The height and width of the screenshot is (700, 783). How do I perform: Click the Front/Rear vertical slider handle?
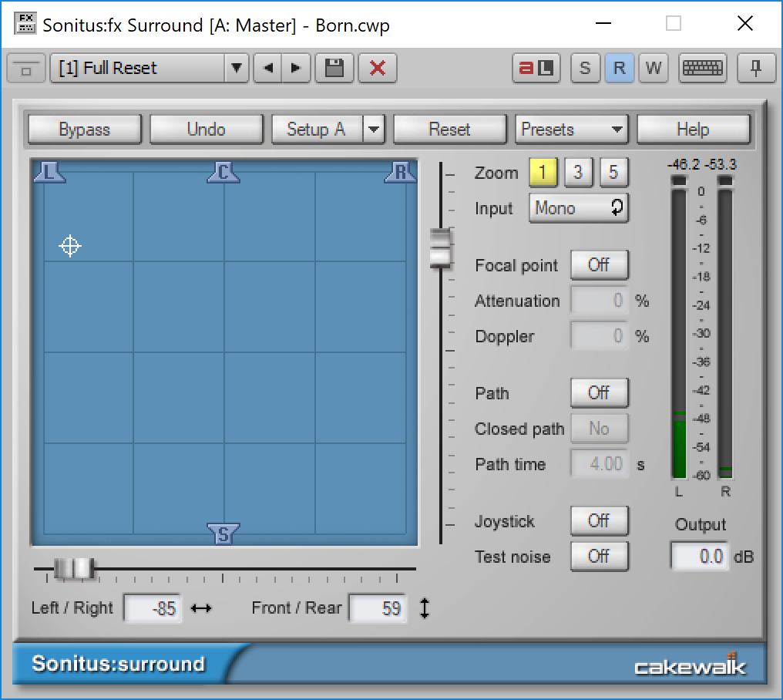tap(442, 247)
